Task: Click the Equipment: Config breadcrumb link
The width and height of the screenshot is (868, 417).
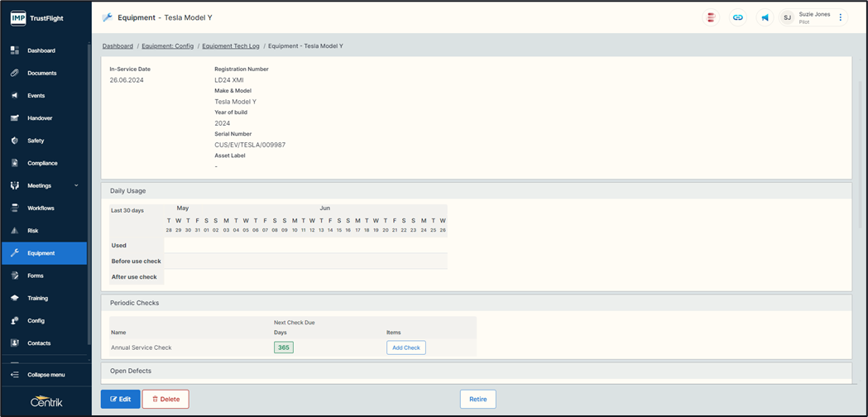Action: (x=168, y=46)
